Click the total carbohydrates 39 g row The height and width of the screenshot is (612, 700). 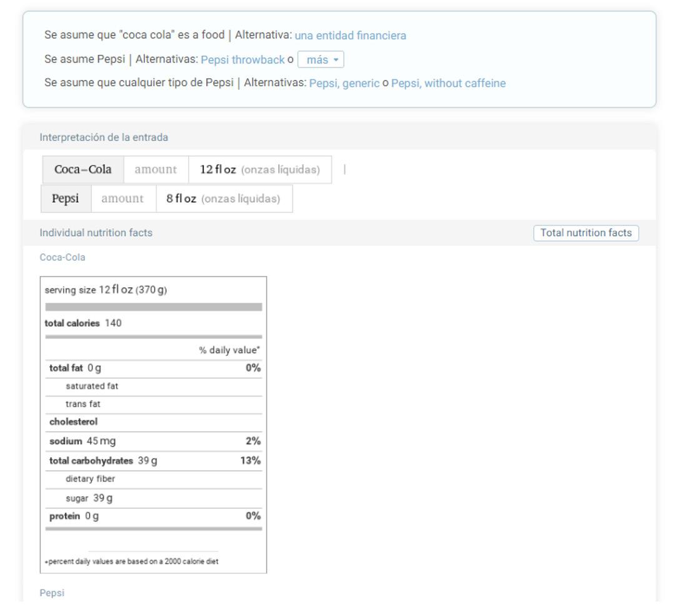point(103,461)
